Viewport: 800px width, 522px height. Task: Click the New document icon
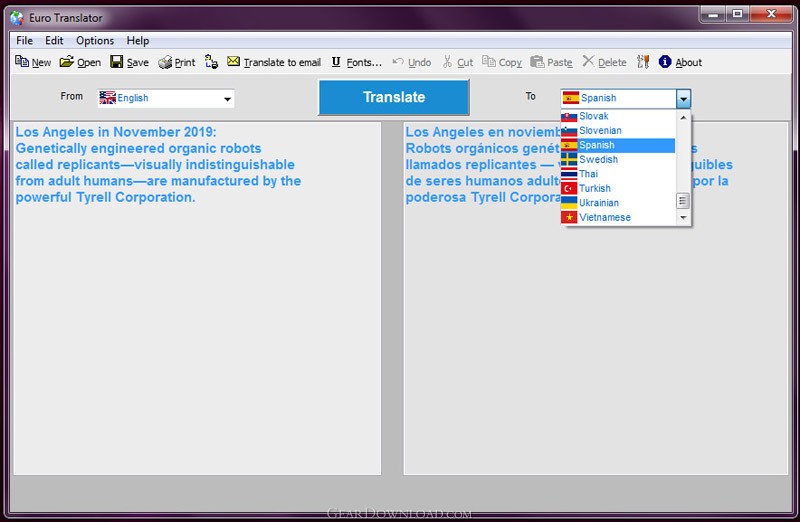[21, 62]
